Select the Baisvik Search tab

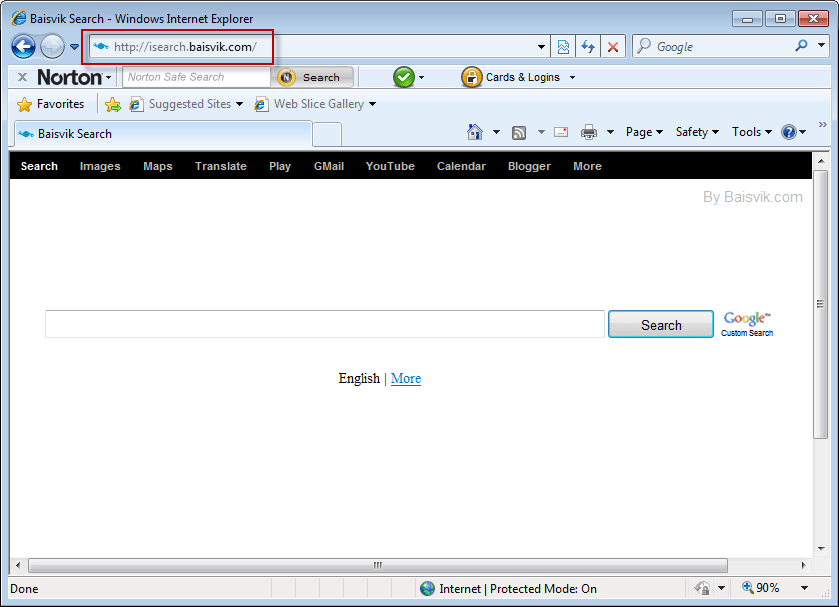click(162, 134)
